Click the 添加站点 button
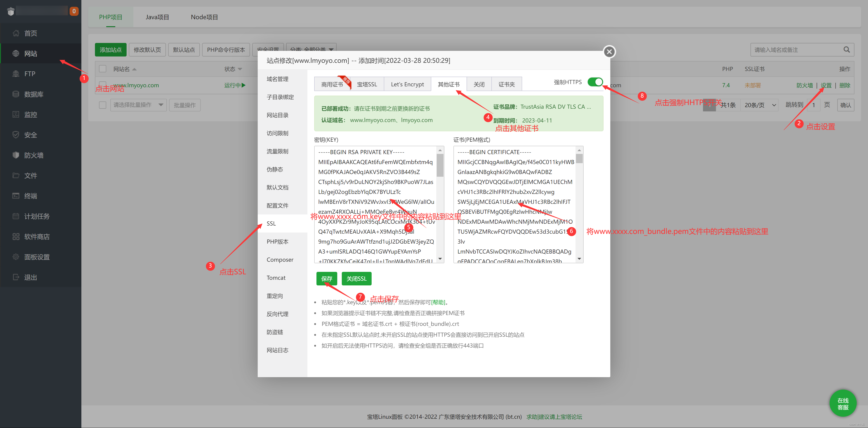868x428 pixels. (111, 49)
